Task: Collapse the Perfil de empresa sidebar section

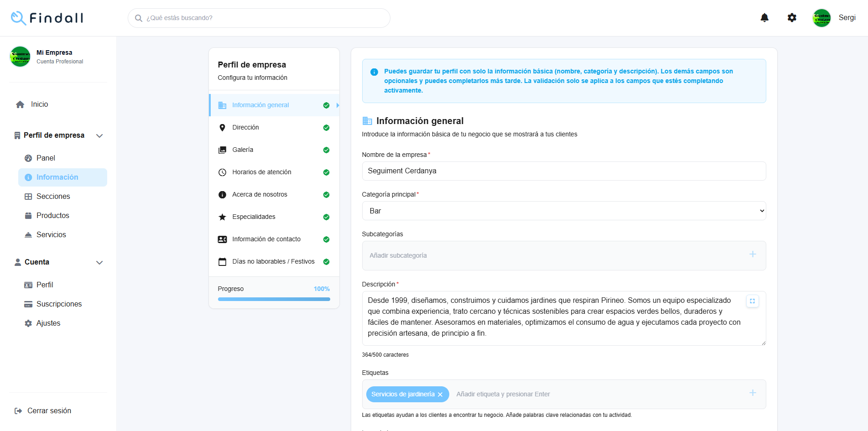Action: 99,135
